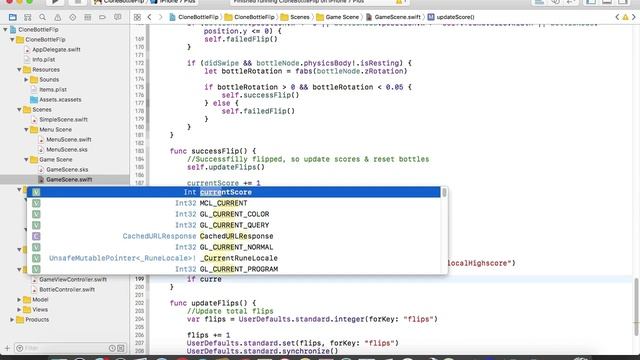Viewport: 640px width, 360px height.
Task: Open the Test navigator (diamond icon)
Action: tap(73, 17)
